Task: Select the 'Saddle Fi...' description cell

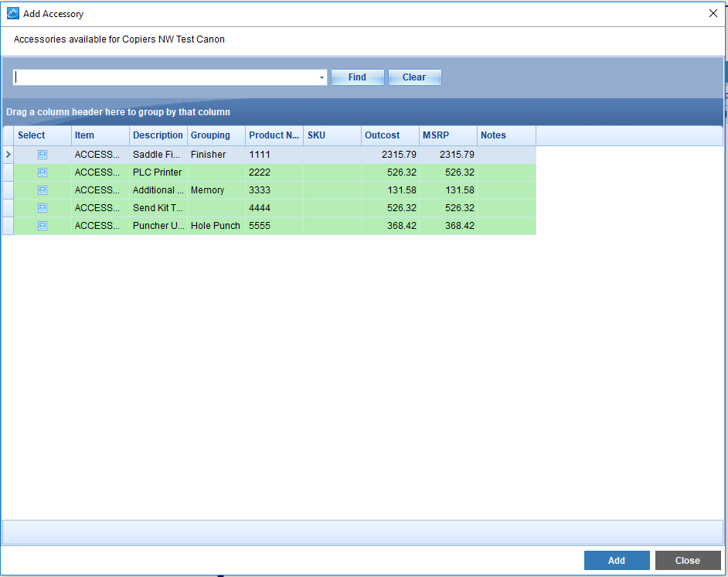Action: [x=158, y=155]
